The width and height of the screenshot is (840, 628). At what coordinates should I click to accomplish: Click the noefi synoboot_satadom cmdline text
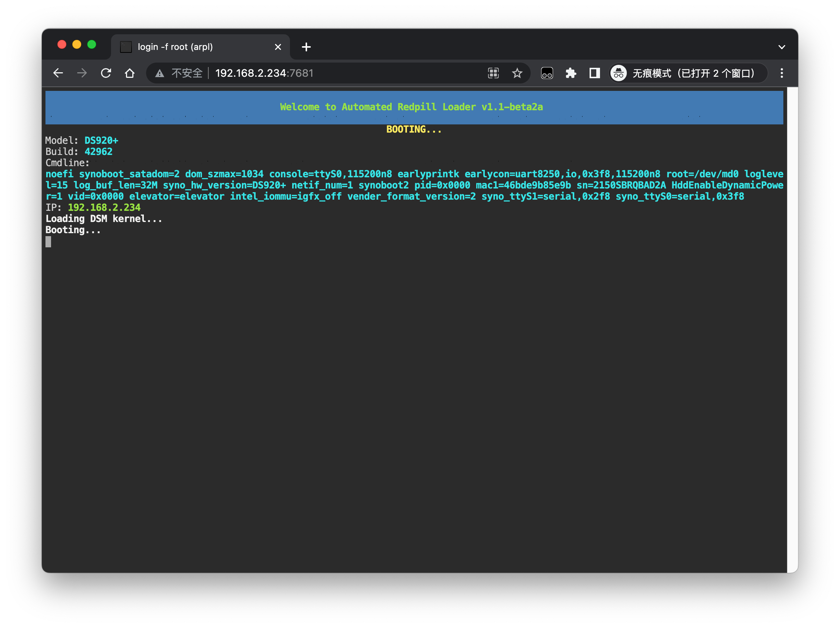tap(414, 185)
